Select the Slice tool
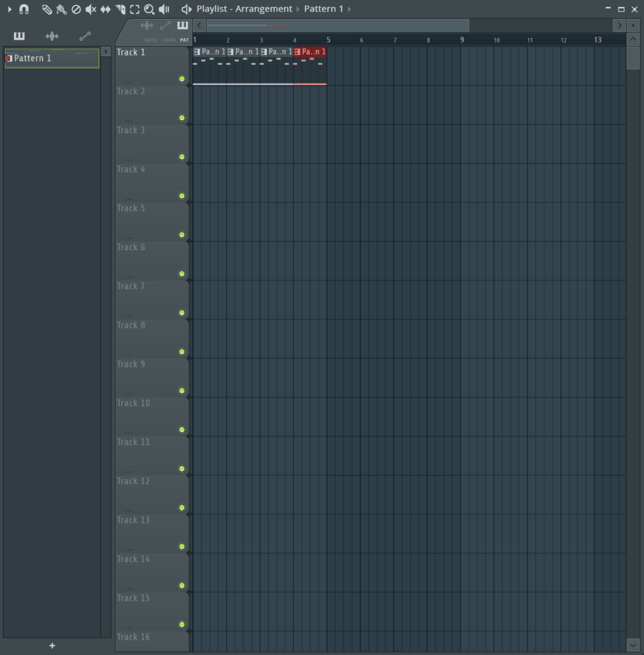This screenshot has width=644, height=655. tap(120, 9)
